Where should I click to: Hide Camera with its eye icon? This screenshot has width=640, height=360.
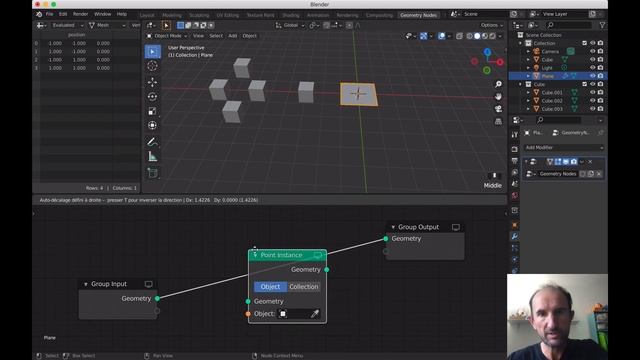point(593,51)
